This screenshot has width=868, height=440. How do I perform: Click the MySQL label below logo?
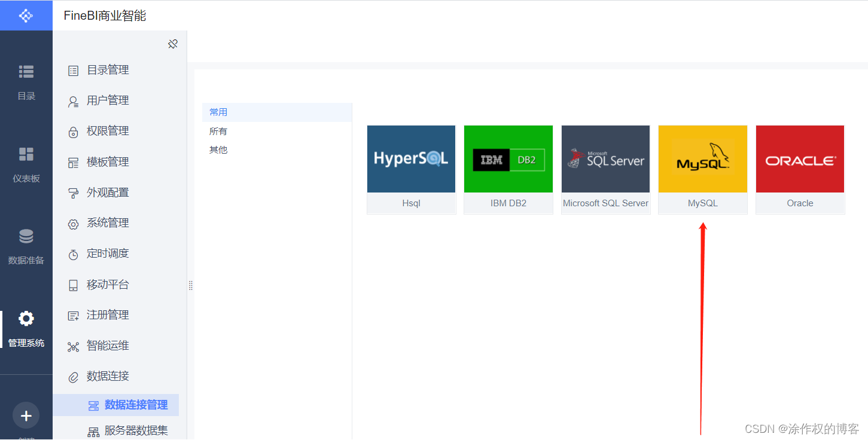pyautogui.click(x=703, y=203)
